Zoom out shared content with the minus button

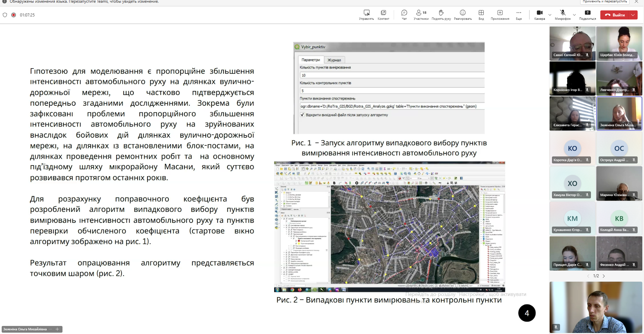coord(50,329)
